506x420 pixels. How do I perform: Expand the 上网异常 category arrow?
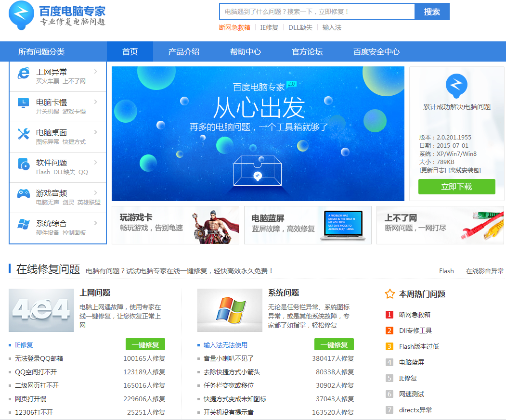(x=95, y=71)
